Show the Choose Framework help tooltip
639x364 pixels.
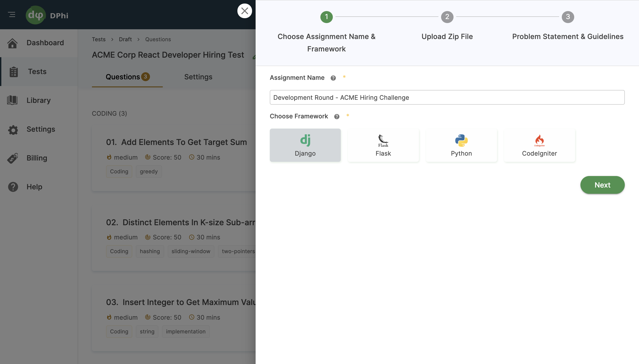pos(337,117)
